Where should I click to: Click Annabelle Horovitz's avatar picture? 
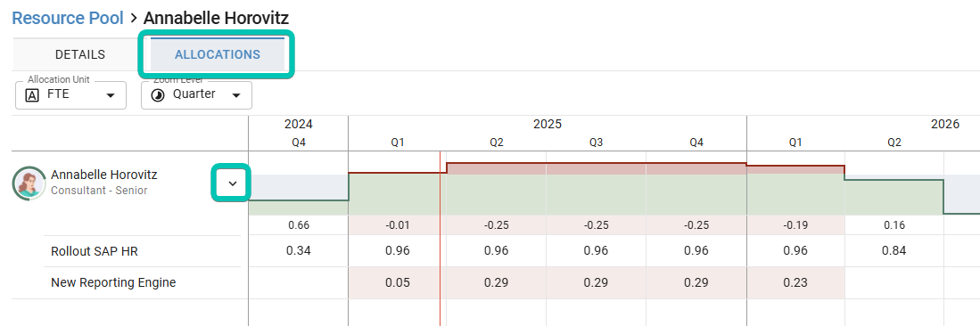tap(29, 183)
